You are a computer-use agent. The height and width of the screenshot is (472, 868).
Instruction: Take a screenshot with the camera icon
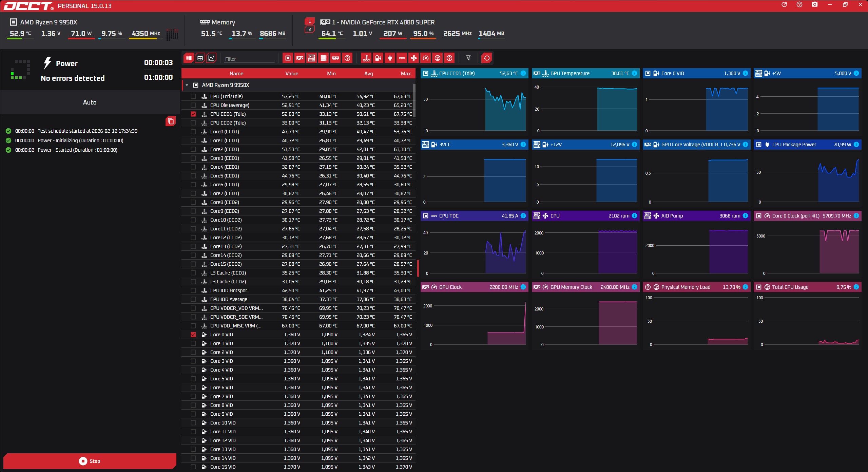coord(814,5)
